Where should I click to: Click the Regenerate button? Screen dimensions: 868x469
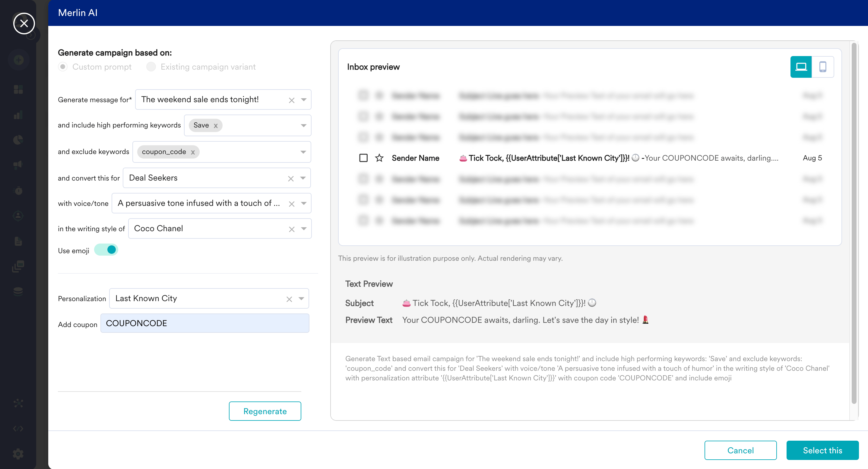click(x=265, y=411)
